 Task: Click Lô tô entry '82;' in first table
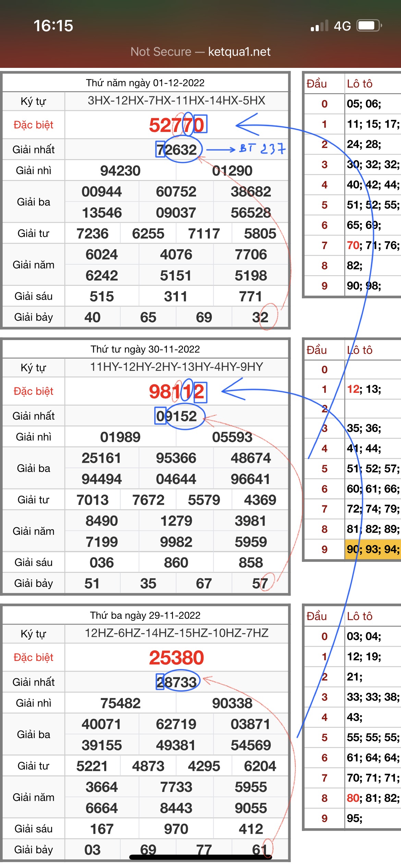coord(355,266)
